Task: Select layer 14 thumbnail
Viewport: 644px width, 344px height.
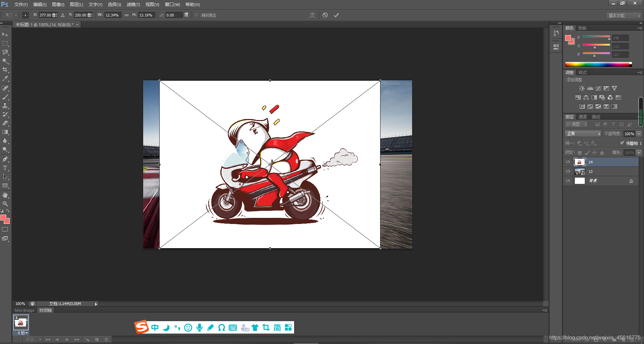Action: tap(579, 162)
